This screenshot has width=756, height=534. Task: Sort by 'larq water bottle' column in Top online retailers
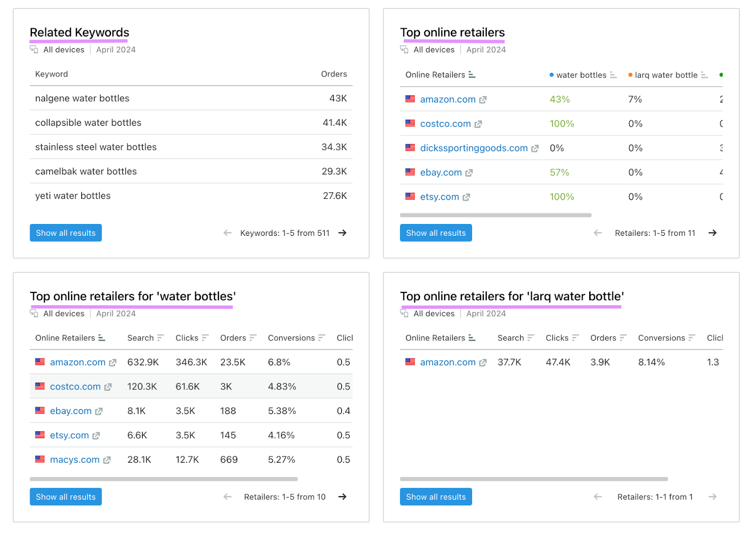tap(704, 75)
